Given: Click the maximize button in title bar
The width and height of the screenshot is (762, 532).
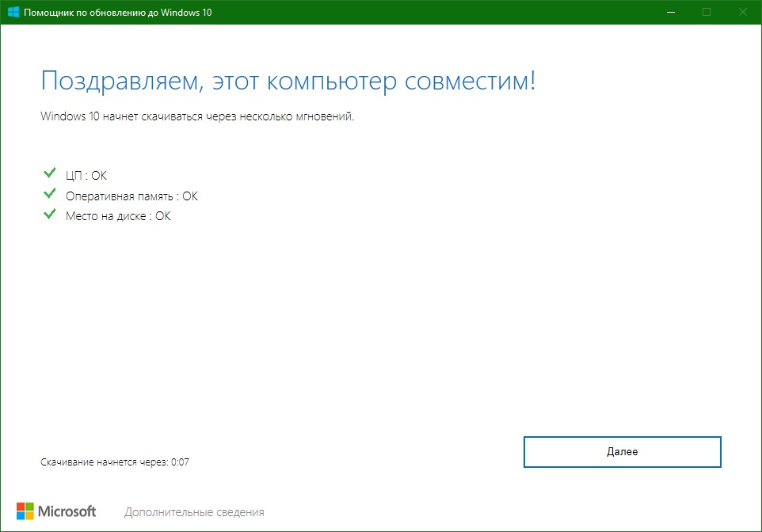Looking at the screenshot, I should 707,12.
